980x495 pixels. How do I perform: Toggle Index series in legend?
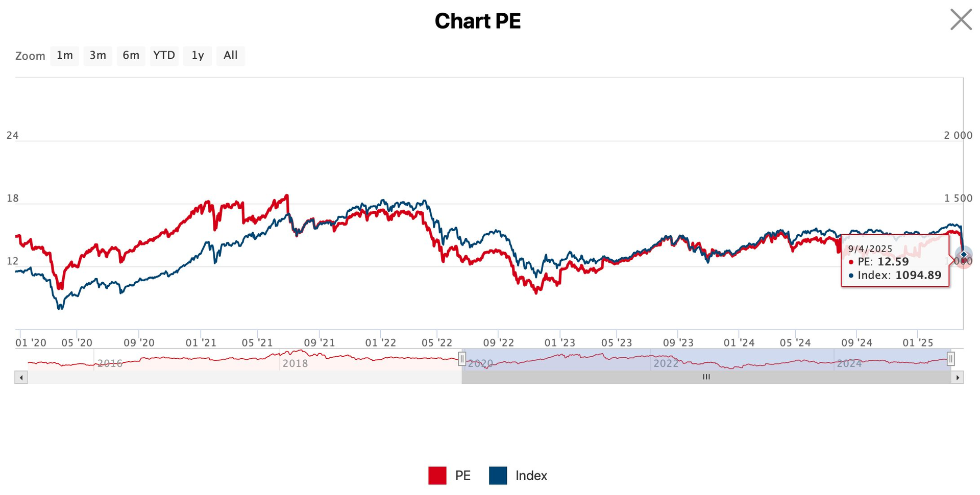pos(531,476)
